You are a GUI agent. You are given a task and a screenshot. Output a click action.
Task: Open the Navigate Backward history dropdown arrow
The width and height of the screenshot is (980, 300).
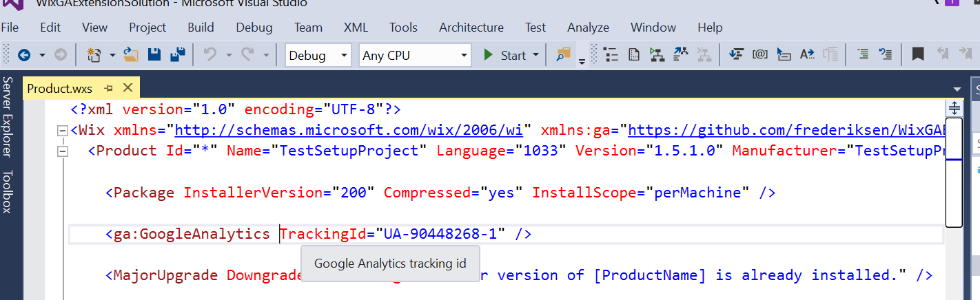click(x=42, y=56)
